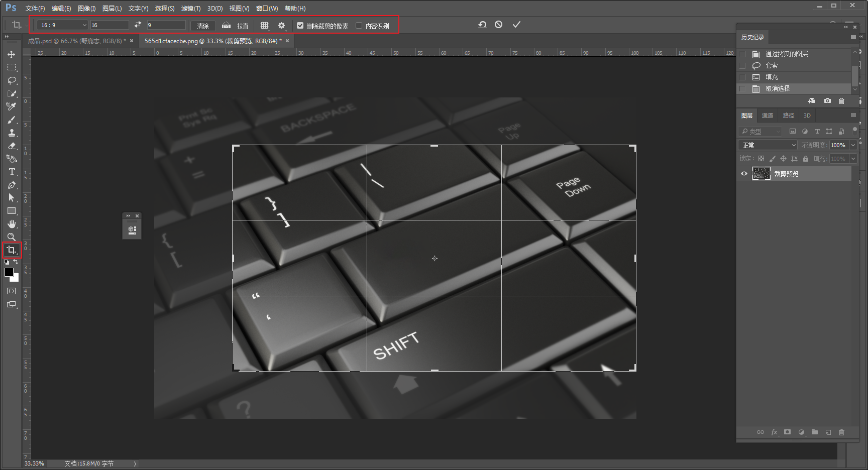The width and height of the screenshot is (868, 470).
Task: Expand the toolbox to two columns
Action: [x=7, y=36]
